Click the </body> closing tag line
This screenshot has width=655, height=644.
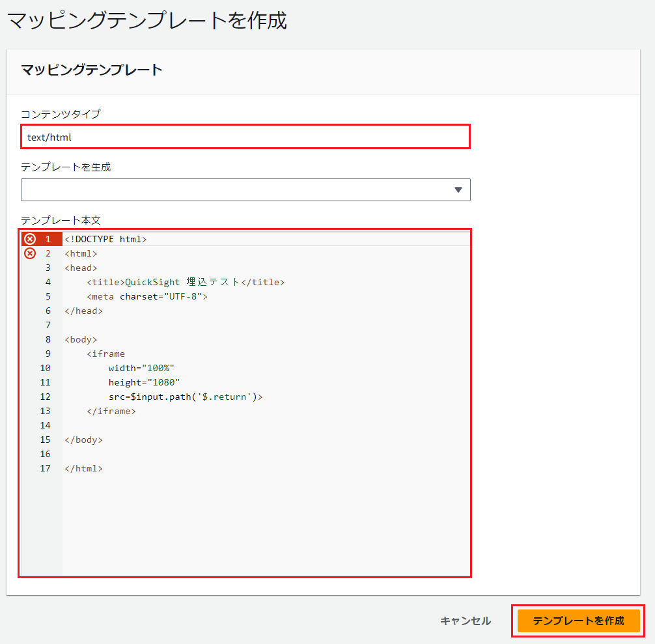click(83, 440)
